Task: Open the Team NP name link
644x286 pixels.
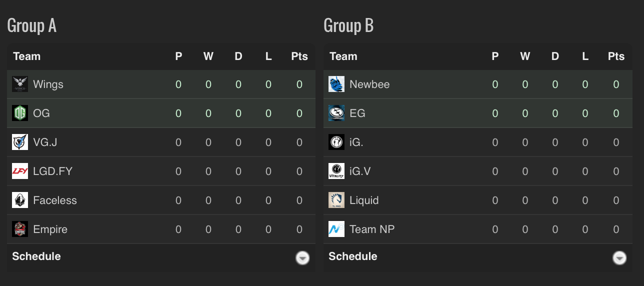Action: tap(372, 229)
